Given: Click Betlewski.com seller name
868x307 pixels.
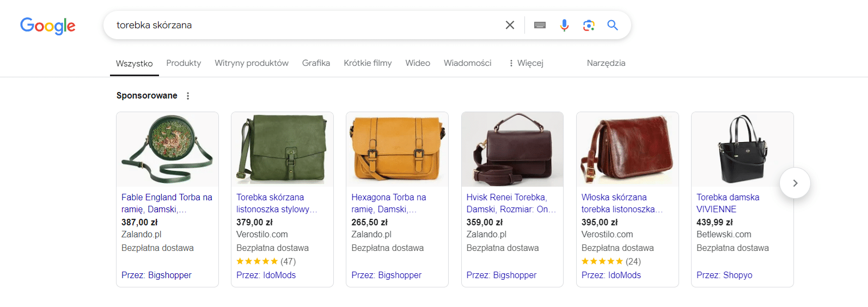Looking at the screenshot, I should pos(724,234).
